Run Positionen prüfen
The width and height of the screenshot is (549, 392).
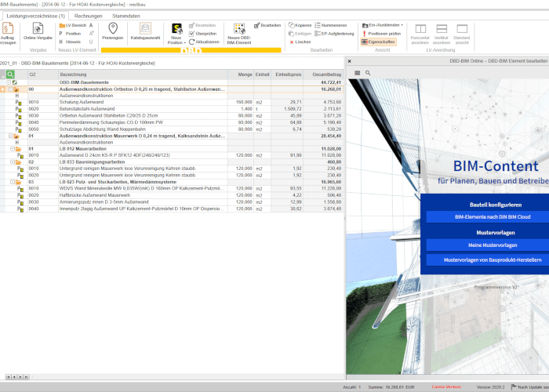coord(381,34)
